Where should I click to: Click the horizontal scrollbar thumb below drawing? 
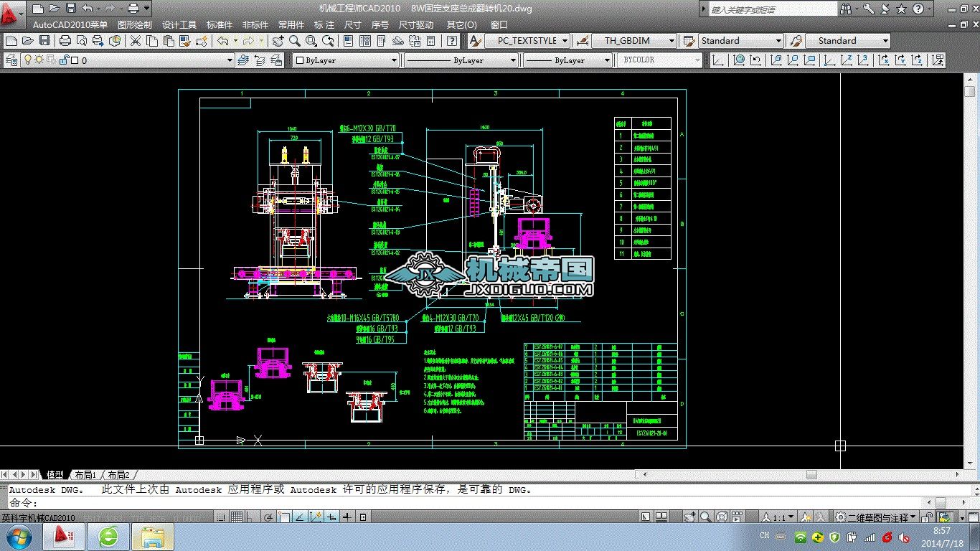811,475
